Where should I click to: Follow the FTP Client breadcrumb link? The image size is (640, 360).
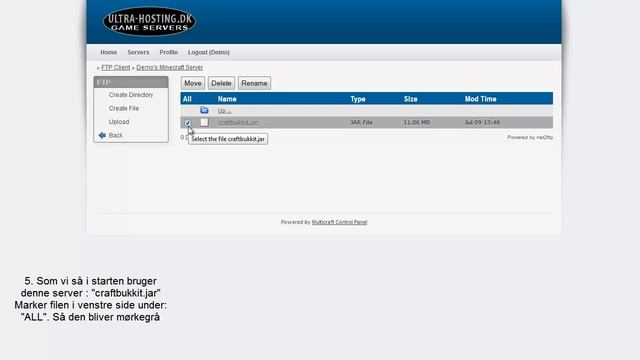point(116,67)
